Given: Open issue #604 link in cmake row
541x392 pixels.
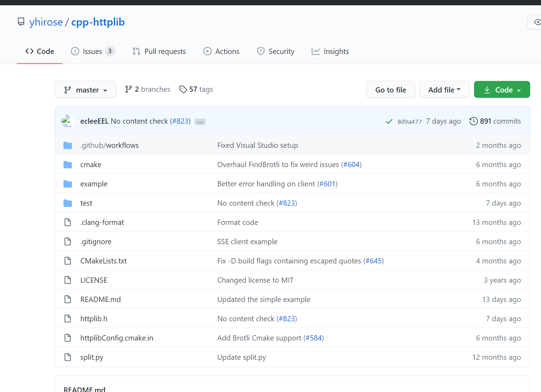Looking at the screenshot, I should 351,165.
